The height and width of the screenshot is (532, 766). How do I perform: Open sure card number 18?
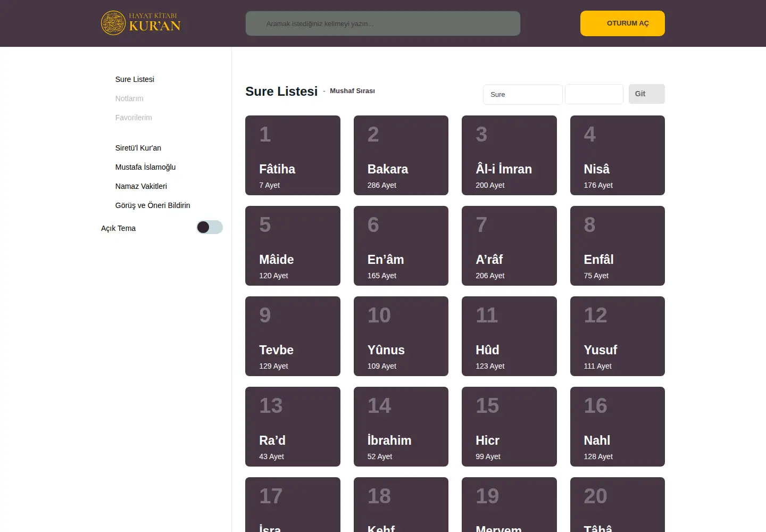[x=401, y=504]
